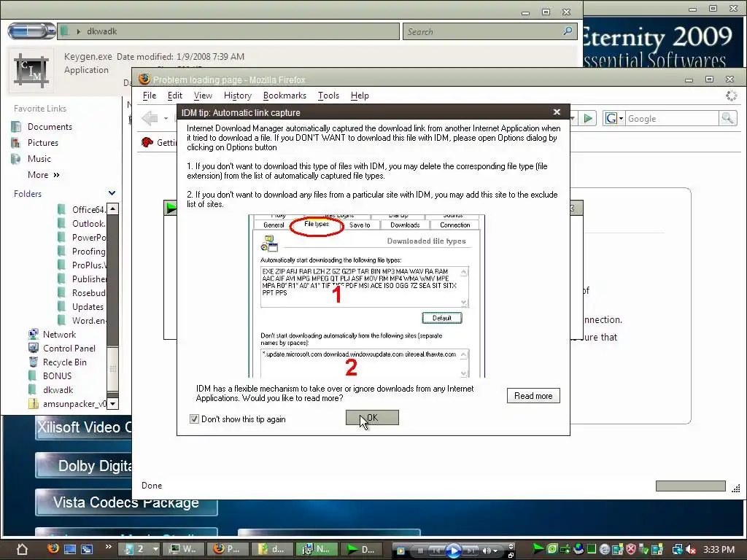747x560 pixels.
Task: Click the Vista Codecs Package button
Action: tap(126, 502)
